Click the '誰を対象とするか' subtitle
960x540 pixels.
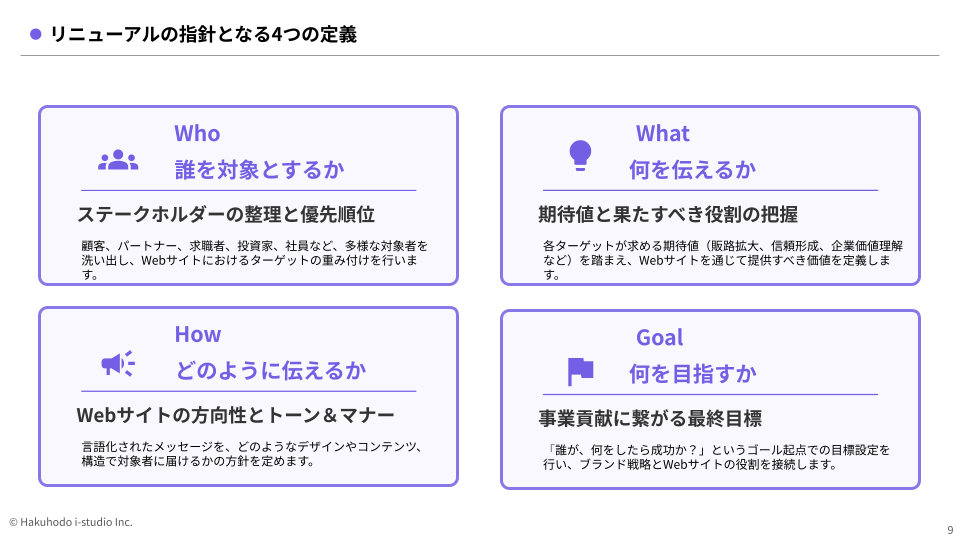click(260, 170)
